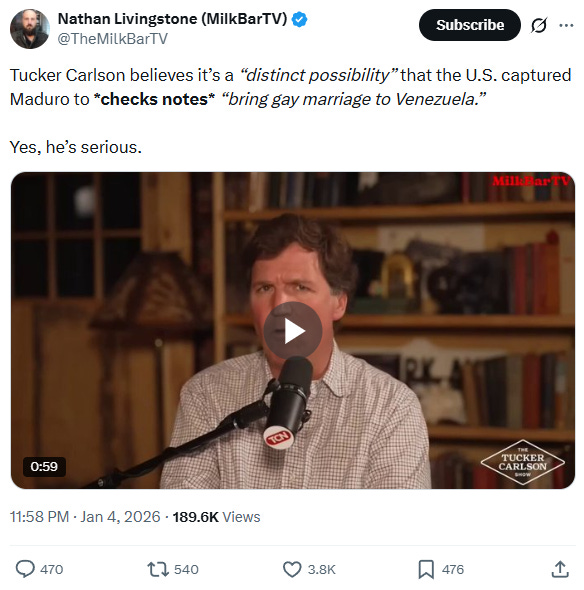Open the Grok explain icon

click(x=539, y=25)
